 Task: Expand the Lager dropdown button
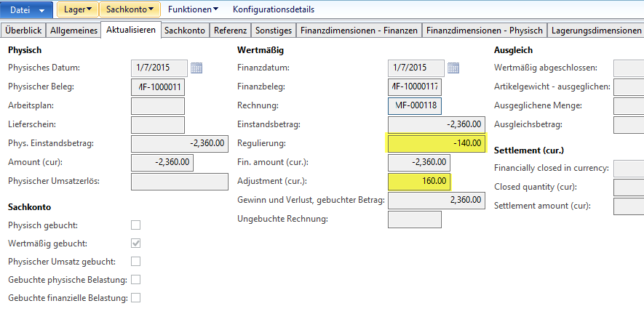pos(78,10)
